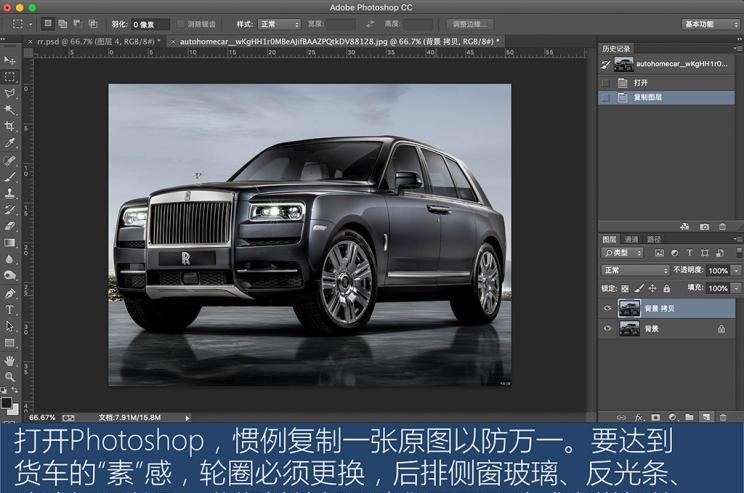Select the Hand tool

[9, 361]
